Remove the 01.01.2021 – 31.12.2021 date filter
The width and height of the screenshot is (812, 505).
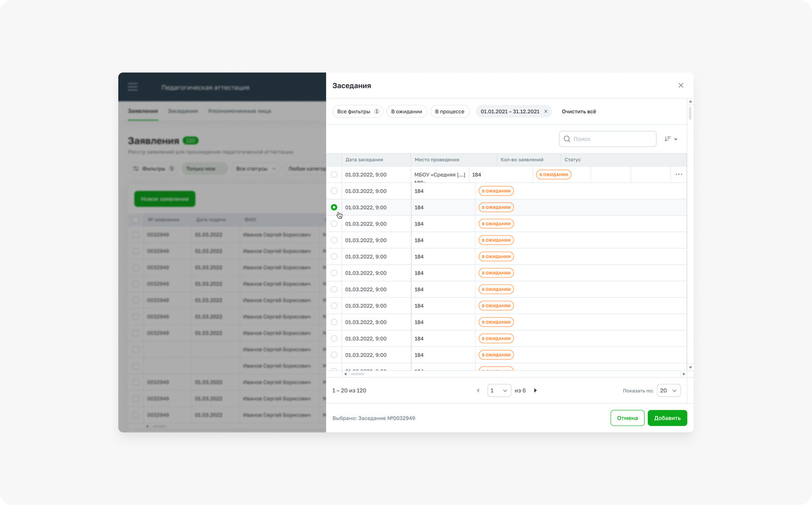(x=546, y=112)
